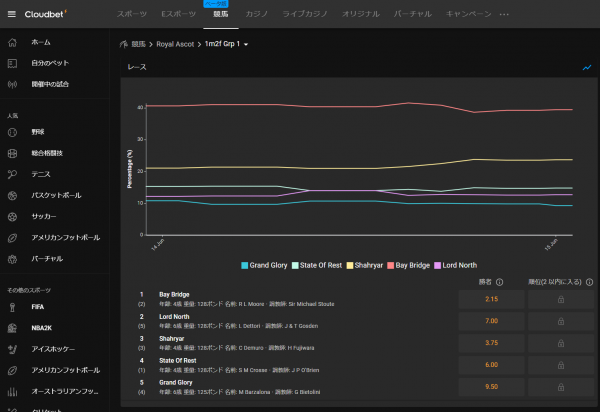Switch to the Eスポーツ tab
600x412 pixels.
click(x=178, y=14)
